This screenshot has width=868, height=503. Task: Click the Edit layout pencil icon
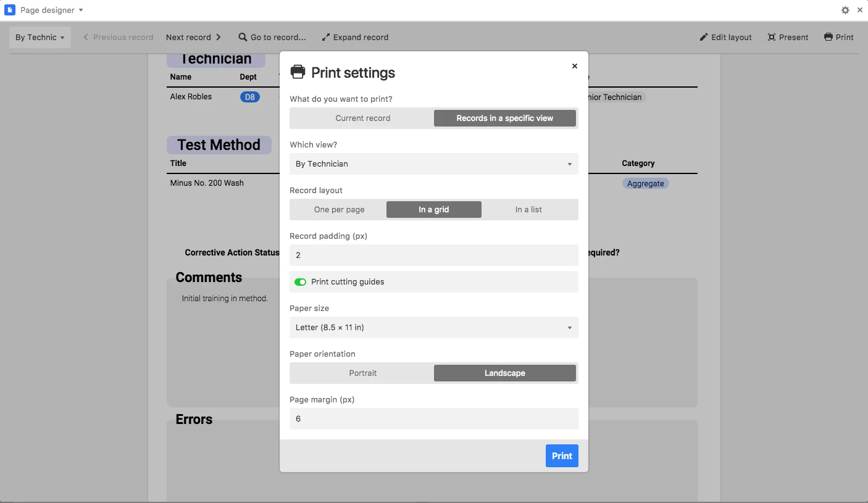[x=704, y=37]
